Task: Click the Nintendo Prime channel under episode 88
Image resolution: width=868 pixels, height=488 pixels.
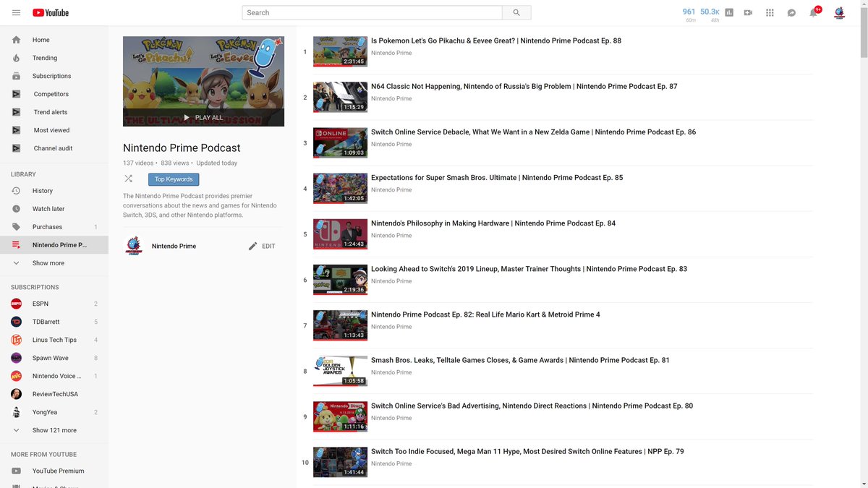Action: (x=391, y=53)
